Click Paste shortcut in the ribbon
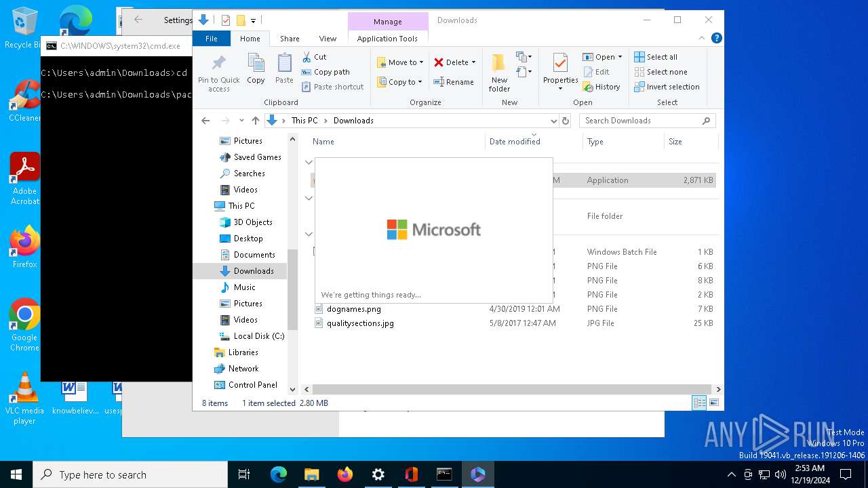This screenshot has height=488, width=868. [x=332, y=87]
